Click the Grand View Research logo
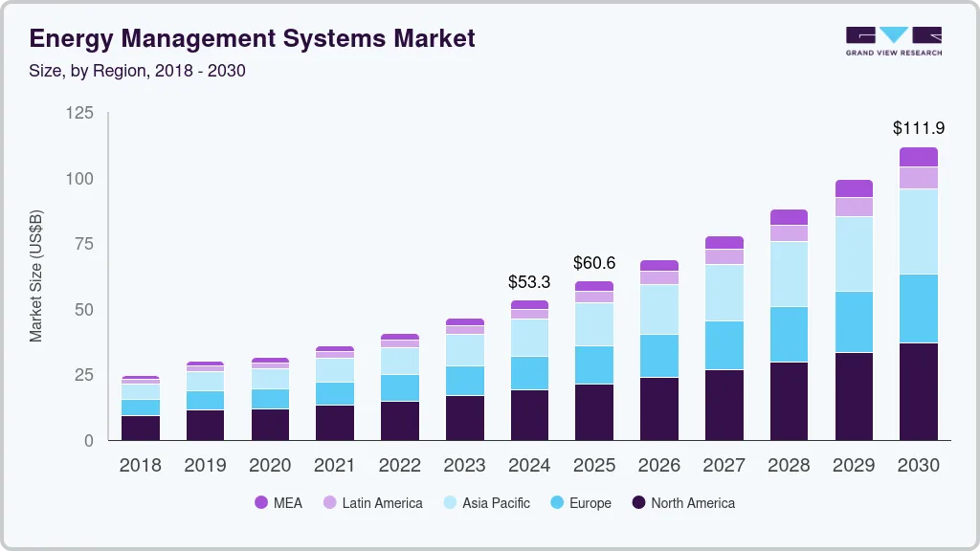This screenshot has height=551, width=980. click(x=894, y=40)
